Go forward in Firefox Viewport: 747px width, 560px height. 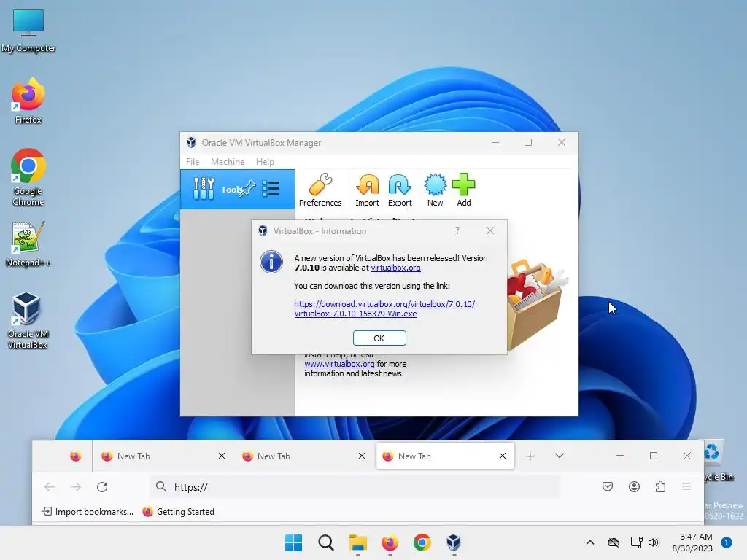[x=76, y=486]
